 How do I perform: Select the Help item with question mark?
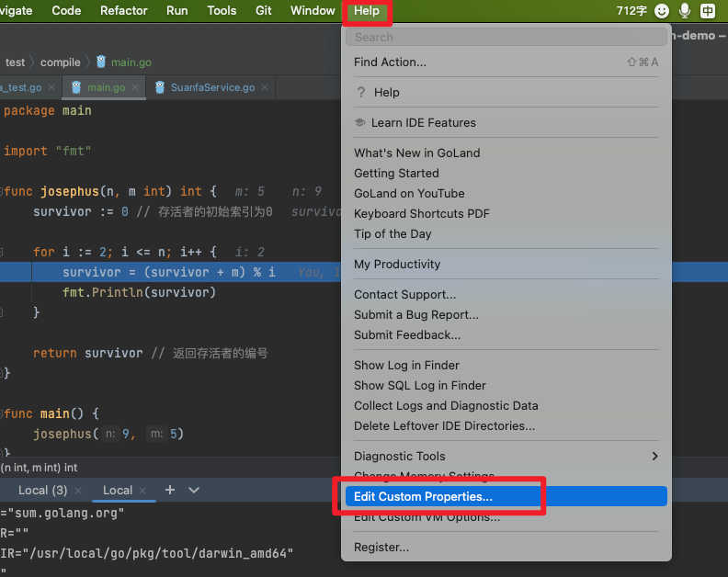click(x=506, y=93)
